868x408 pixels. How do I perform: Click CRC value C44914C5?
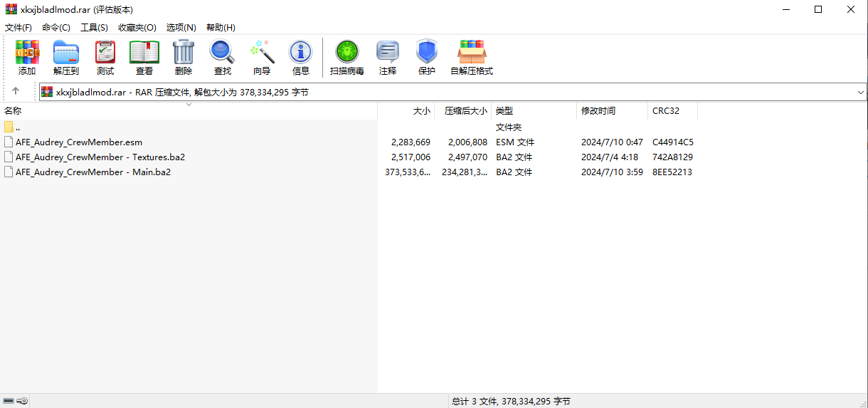[x=673, y=142]
